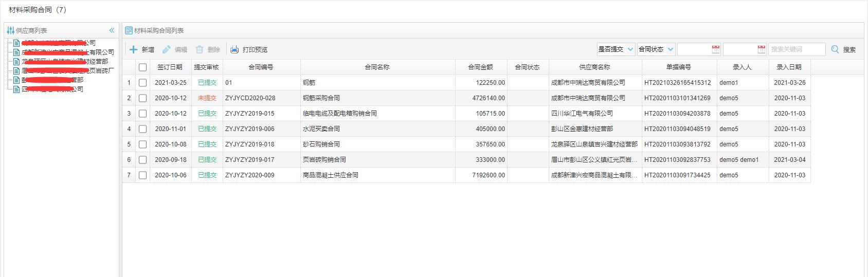Sort by 合同编号 column header
Viewport: 868px width, 277px height.
[x=261, y=67]
